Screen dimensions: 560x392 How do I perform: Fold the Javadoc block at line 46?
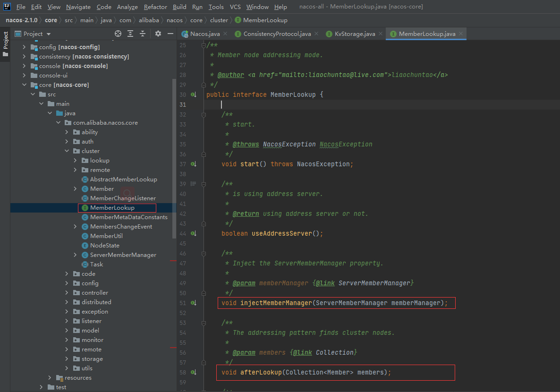click(204, 254)
